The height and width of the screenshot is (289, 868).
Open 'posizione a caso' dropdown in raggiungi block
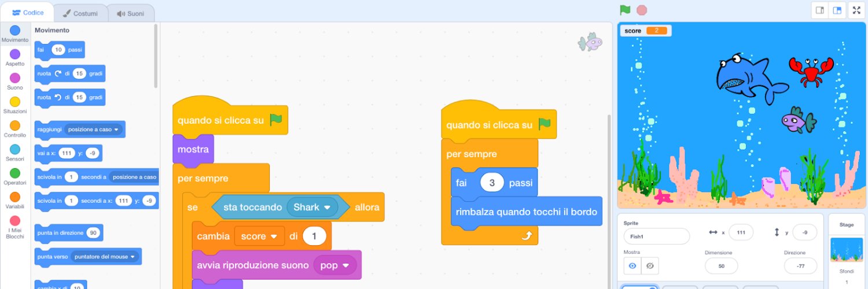coord(94,129)
